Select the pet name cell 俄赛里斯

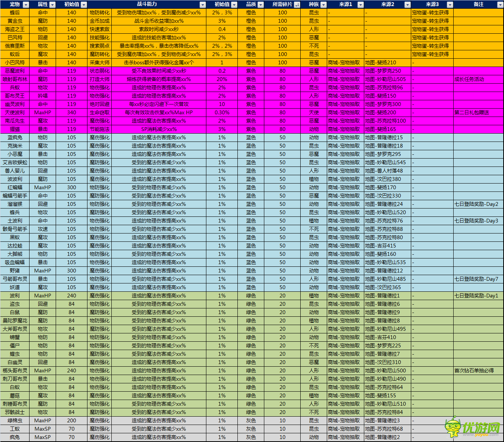click(x=15, y=46)
